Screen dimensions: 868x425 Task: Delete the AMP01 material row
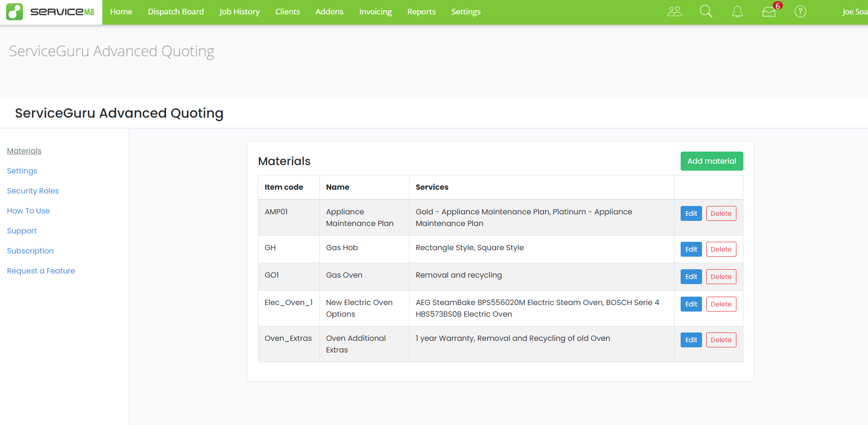tap(721, 213)
